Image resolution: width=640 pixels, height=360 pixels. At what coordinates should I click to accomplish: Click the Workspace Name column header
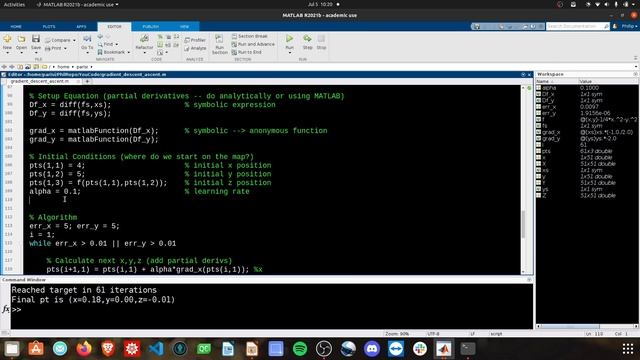click(557, 81)
